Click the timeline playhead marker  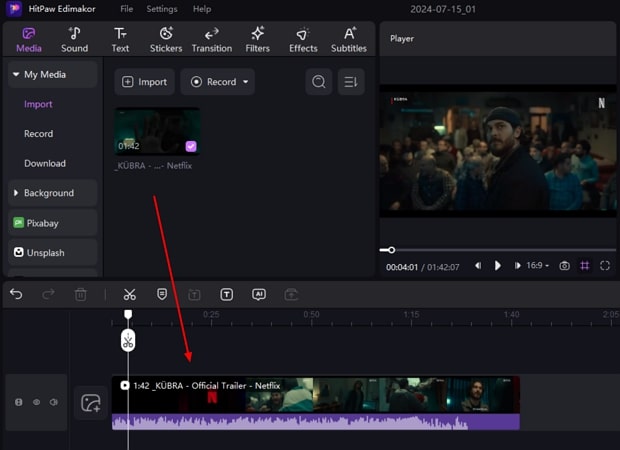click(x=128, y=314)
